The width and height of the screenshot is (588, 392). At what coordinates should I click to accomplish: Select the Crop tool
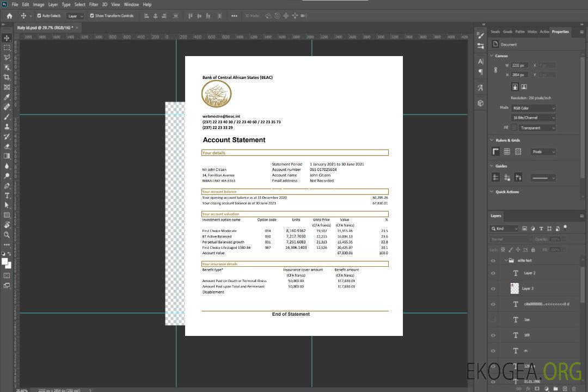(x=7, y=77)
